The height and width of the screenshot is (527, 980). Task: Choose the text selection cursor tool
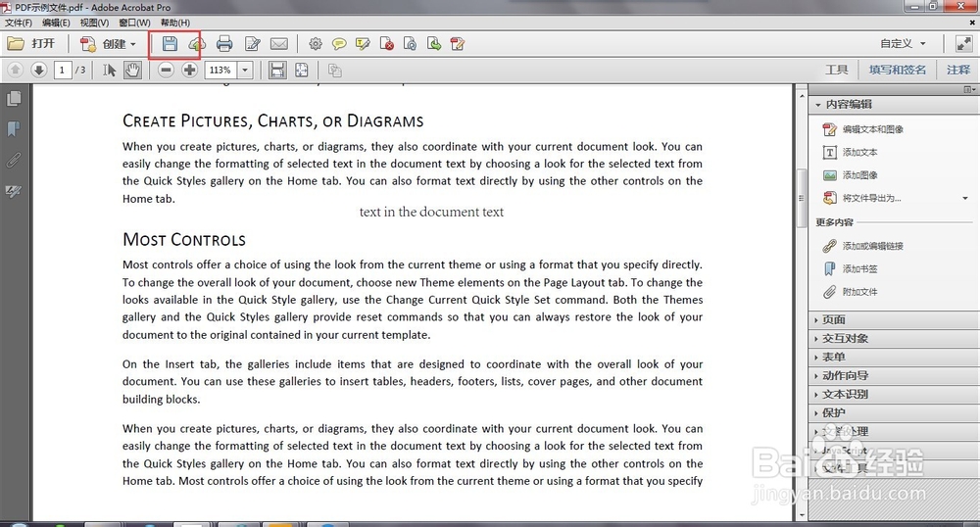(110, 70)
